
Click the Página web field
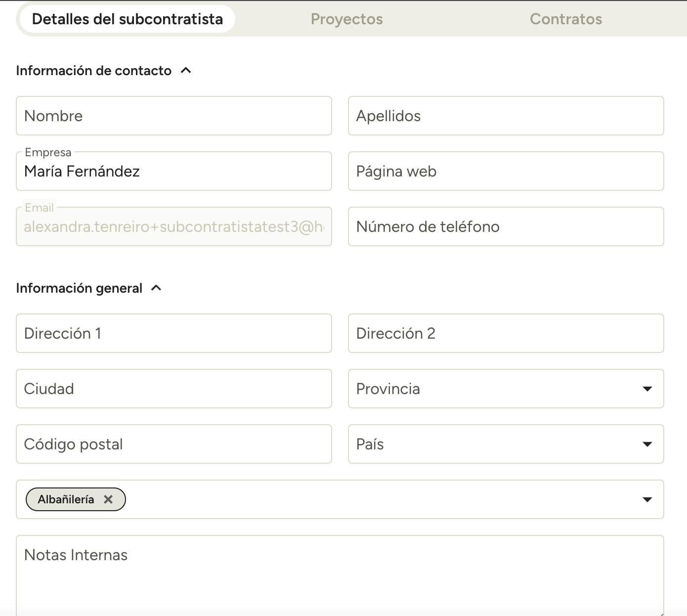[505, 171]
